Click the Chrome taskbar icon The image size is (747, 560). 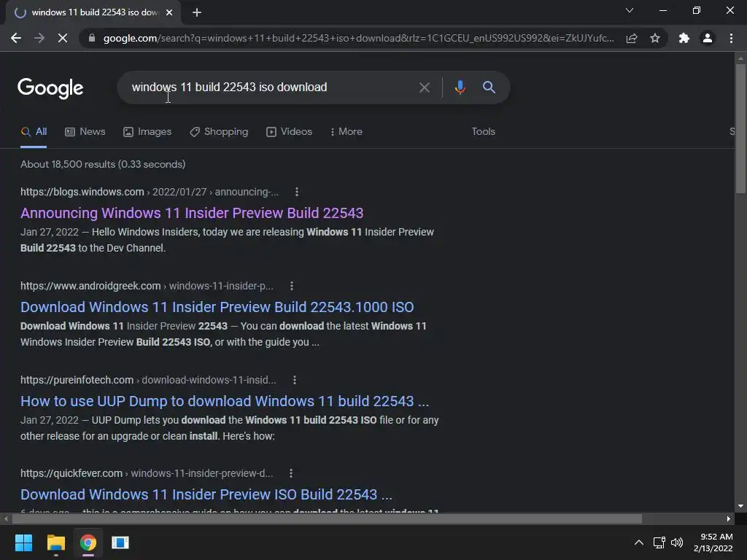point(88,542)
